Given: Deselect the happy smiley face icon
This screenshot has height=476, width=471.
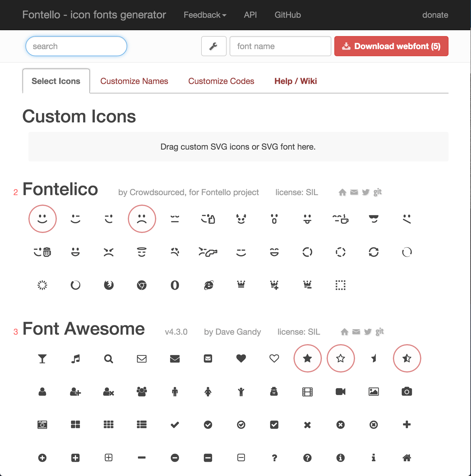Looking at the screenshot, I should tap(42, 219).
